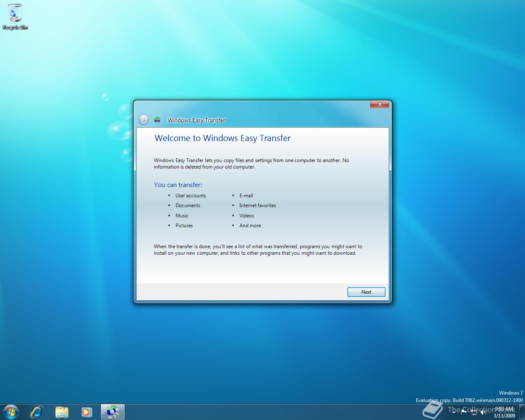
Task: Click the 'Internet favorites' list item
Action: coord(258,205)
